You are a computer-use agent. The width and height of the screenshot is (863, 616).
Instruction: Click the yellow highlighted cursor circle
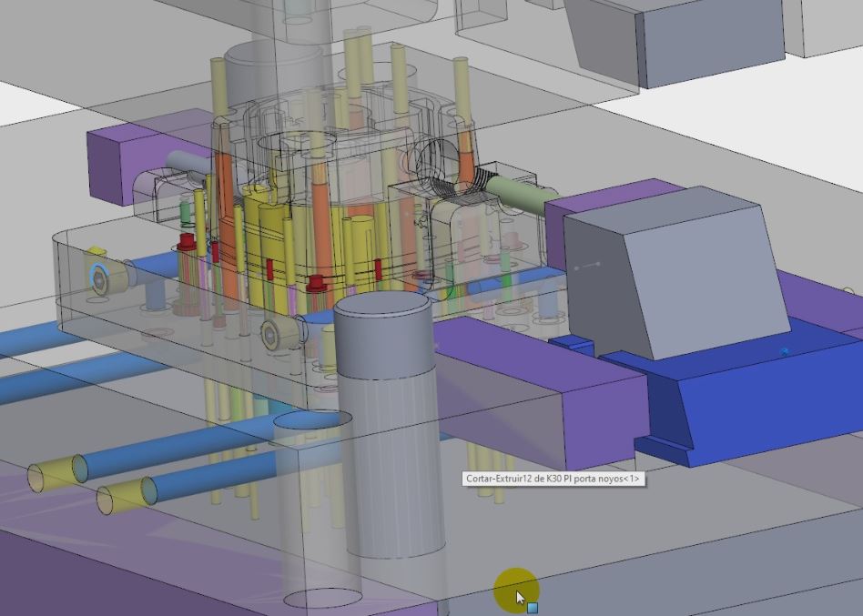coord(516,591)
